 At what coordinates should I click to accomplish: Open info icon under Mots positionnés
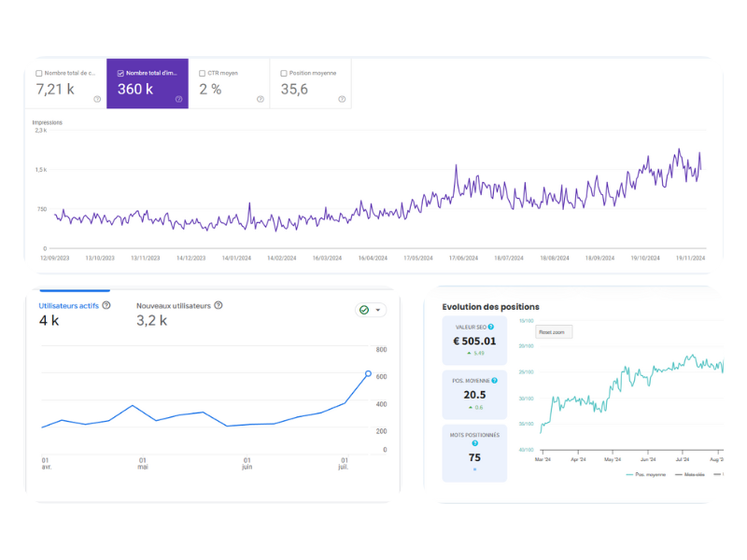tap(474, 443)
